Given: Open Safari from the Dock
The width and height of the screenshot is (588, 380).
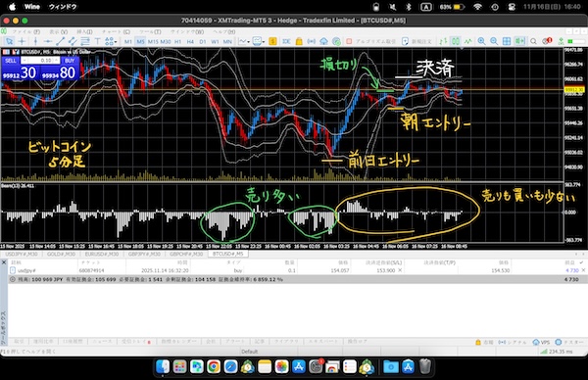Looking at the screenshot, I should pos(230,367).
